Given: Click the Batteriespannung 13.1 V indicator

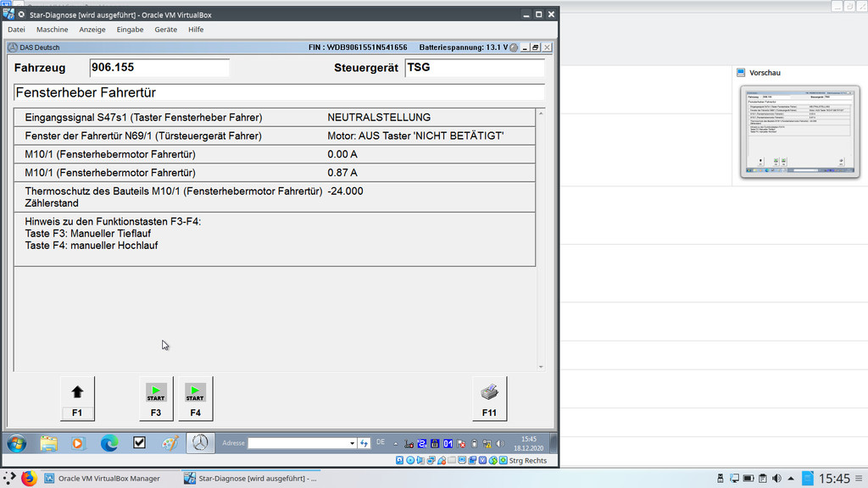Looking at the screenshot, I should [464, 47].
